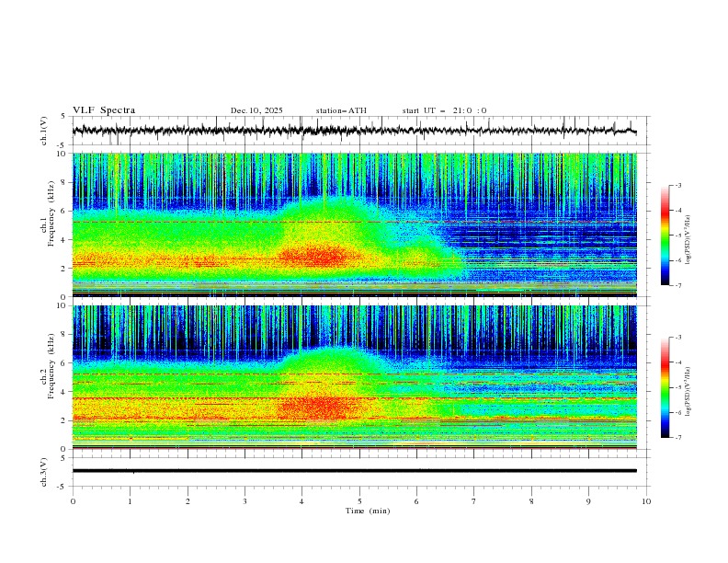Click time axis tick label '5'
This screenshot has width=728, height=563.
coord(359,501)
